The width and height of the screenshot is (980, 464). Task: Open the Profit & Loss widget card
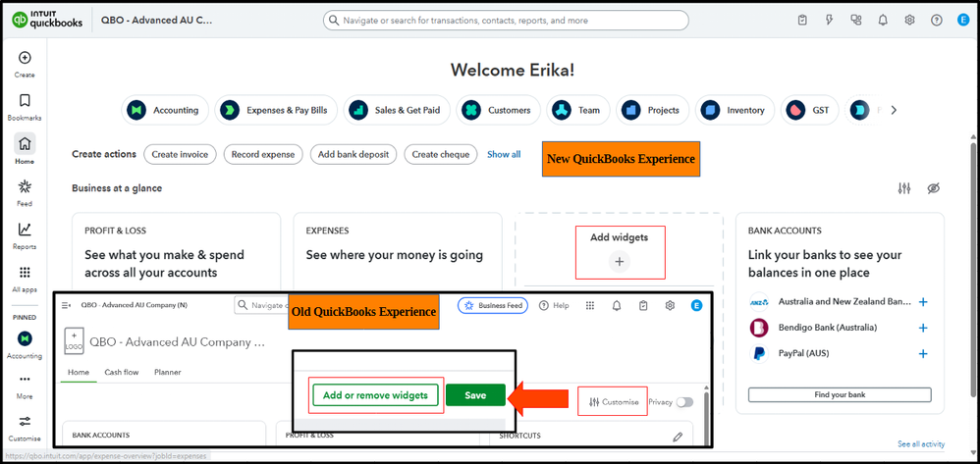(176, 251)
